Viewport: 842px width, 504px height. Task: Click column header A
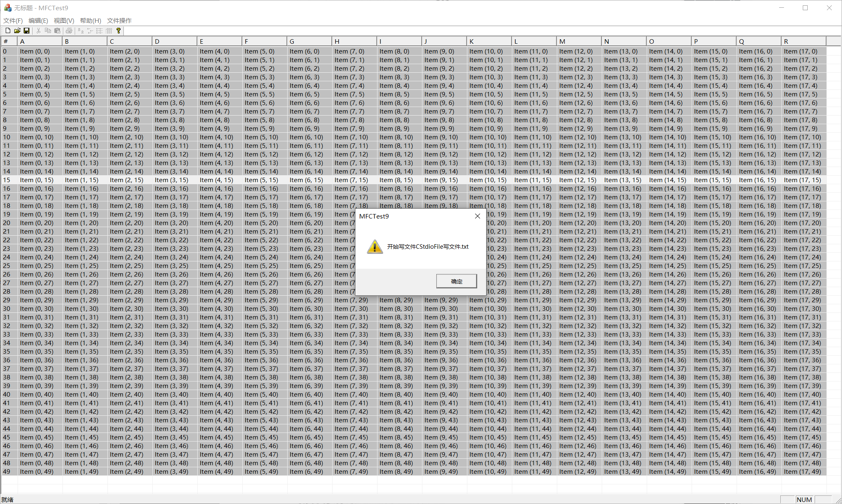40,41
